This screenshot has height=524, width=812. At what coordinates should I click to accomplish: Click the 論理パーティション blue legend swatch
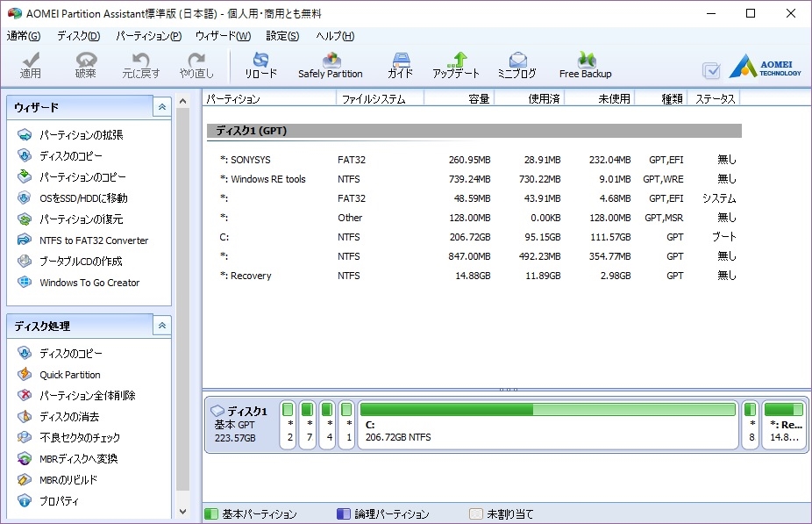(x=344, y=513)
